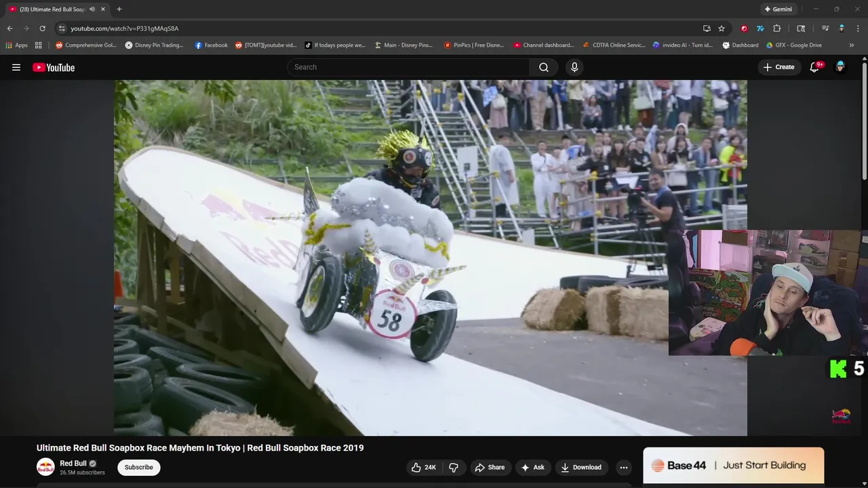Screen dimensions: 868x488
Task: Open CDTFA Online Services bookmark
Action: (614, 45)
